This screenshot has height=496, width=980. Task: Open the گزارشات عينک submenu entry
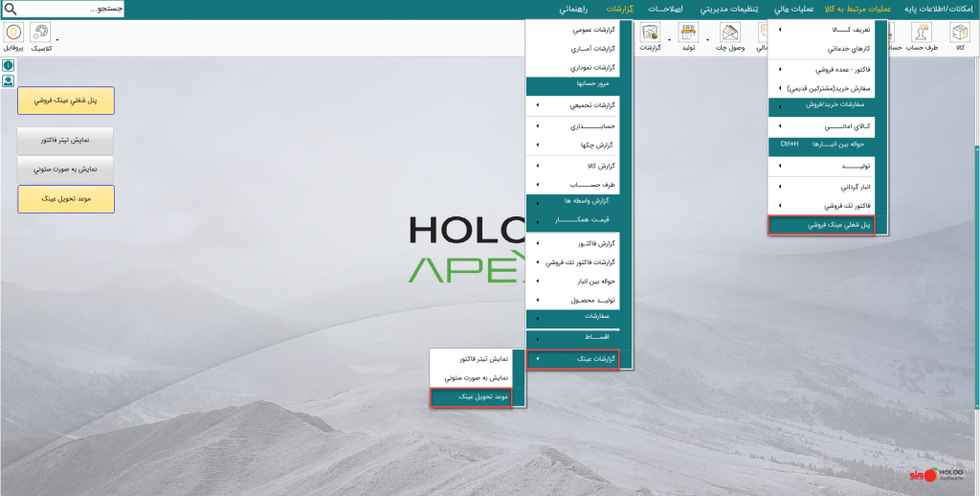tap(572, 359)
